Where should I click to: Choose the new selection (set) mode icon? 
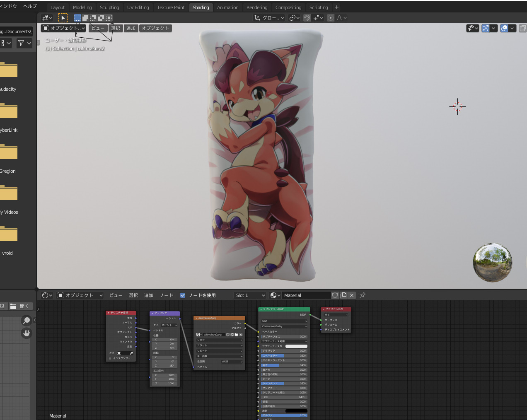click(x=77, y=18)
